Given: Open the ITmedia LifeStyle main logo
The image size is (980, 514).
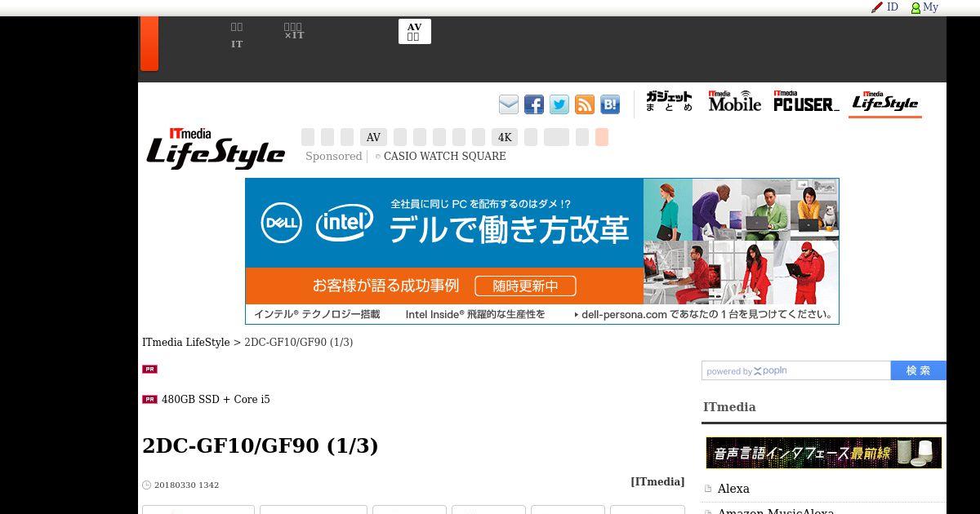Looking at the screenshot, I should click(216, 148).
